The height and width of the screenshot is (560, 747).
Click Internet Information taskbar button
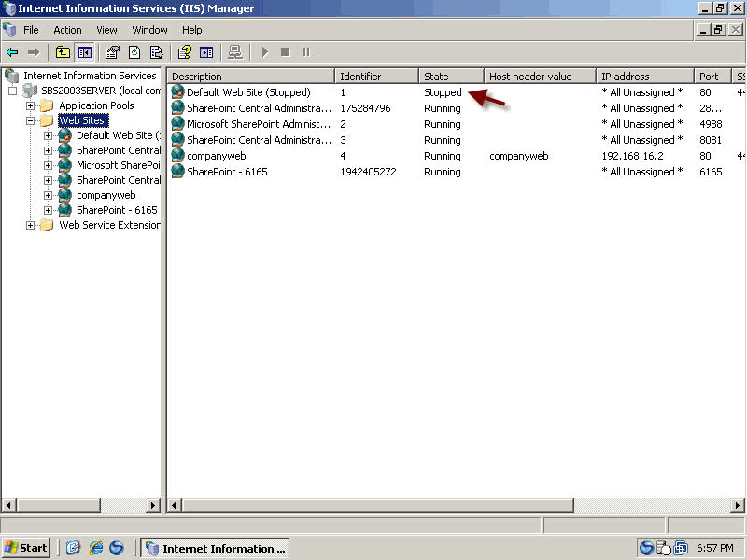[x=215, y=548]
